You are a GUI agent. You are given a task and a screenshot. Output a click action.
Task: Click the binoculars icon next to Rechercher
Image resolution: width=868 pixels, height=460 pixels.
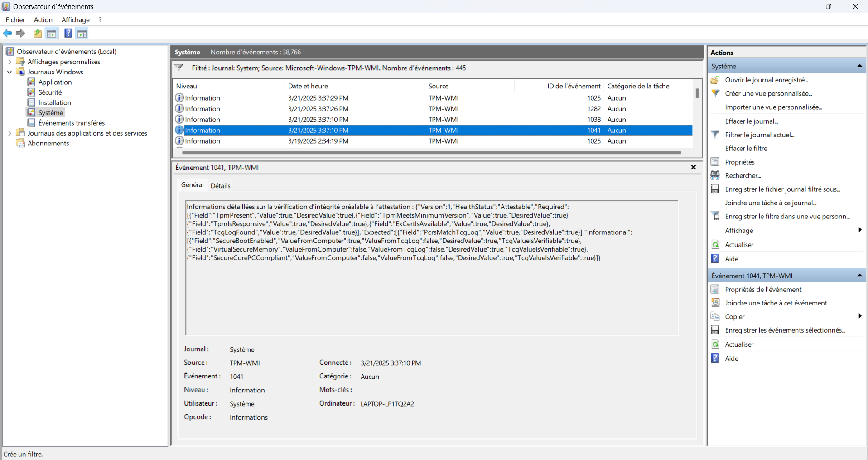pyautogui.click(x=715, y=175)
